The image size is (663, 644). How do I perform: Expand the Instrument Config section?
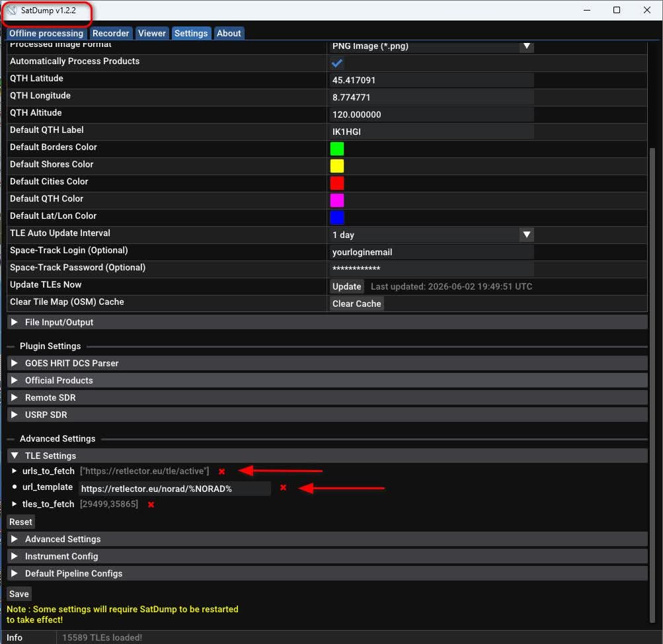327,557
